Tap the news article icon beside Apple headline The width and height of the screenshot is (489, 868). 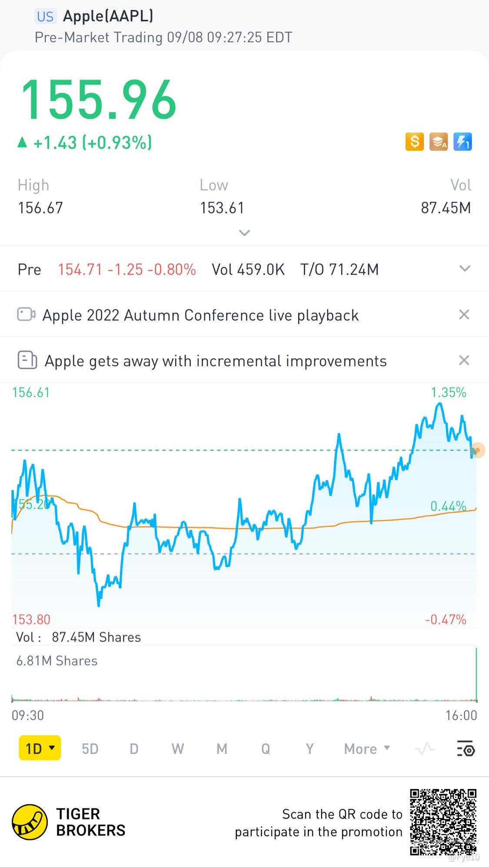point(27,360)
